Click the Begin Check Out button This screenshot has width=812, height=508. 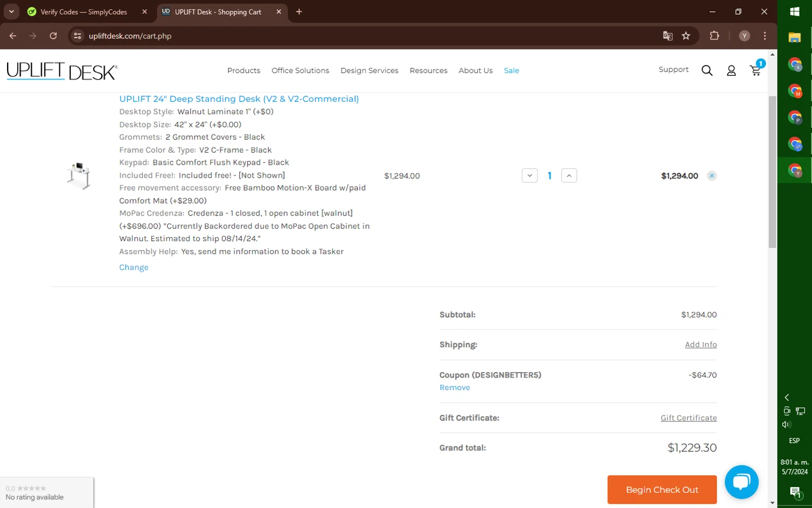[662, 490]
